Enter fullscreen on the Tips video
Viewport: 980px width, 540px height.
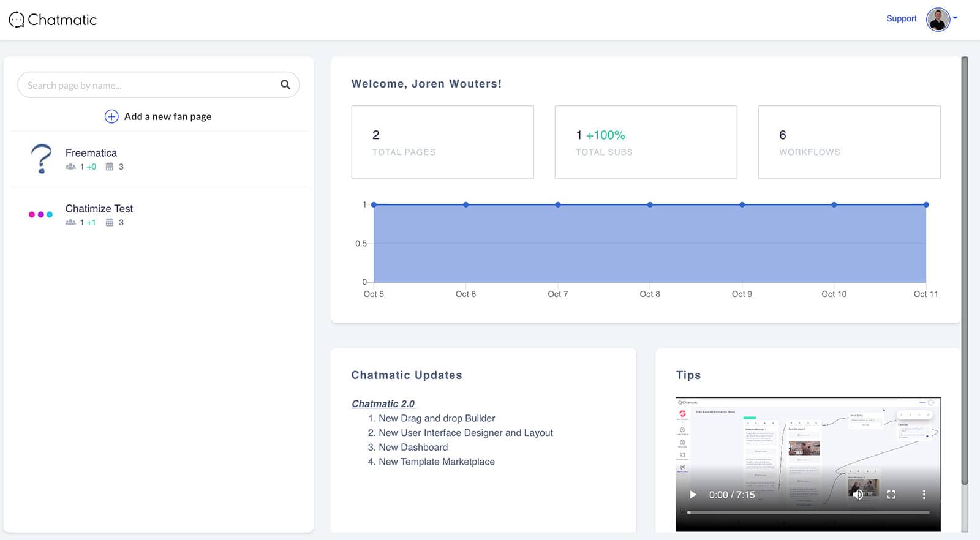coord(891,495)
